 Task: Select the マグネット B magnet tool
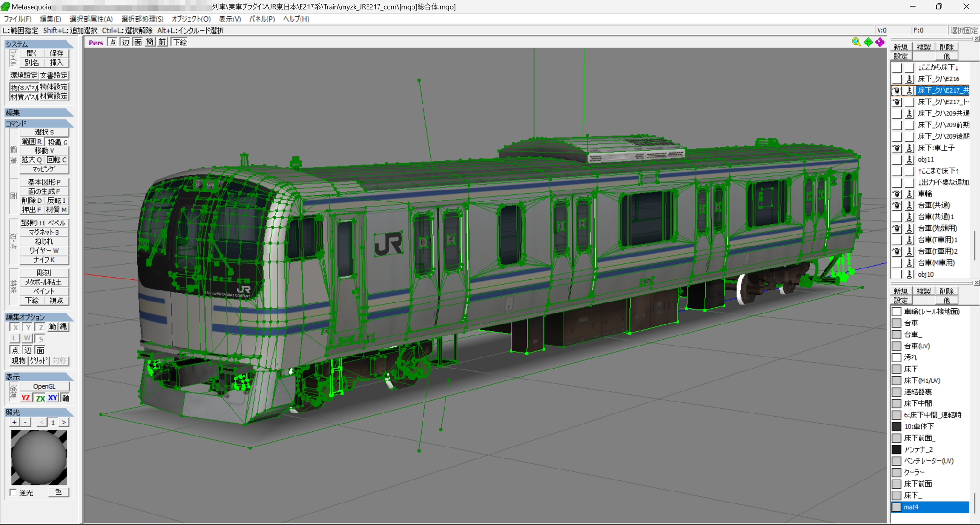pos(45,232)
